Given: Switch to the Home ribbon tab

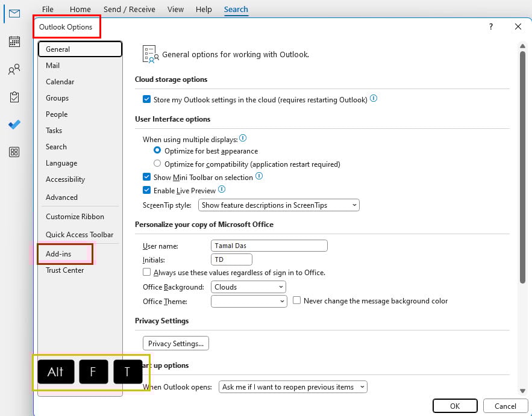Looking at the screenshot, I should pos(80,9).
